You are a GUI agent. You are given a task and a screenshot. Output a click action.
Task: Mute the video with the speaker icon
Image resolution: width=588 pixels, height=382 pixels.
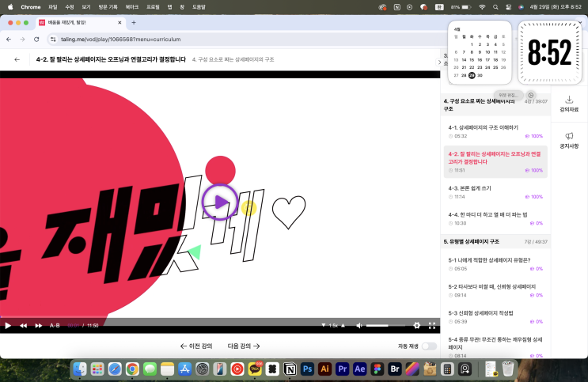(359, 325)
